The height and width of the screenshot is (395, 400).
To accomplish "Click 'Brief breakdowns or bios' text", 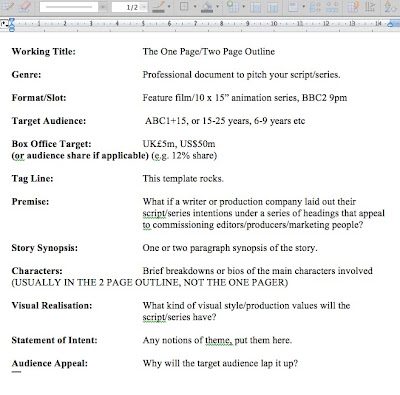I will [258, 271].
